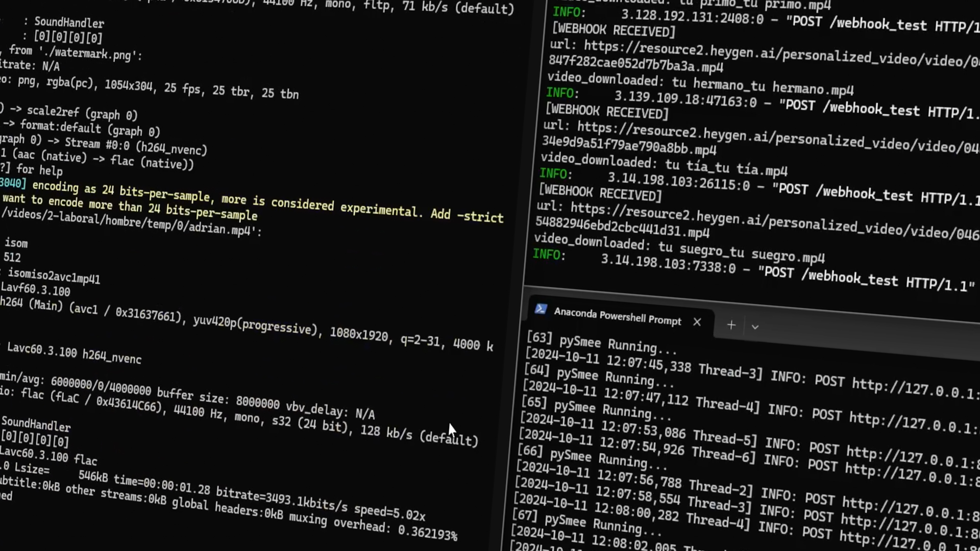
Task: Close the Anaconda Powershell Prompt tab
Action: (697, 322)
